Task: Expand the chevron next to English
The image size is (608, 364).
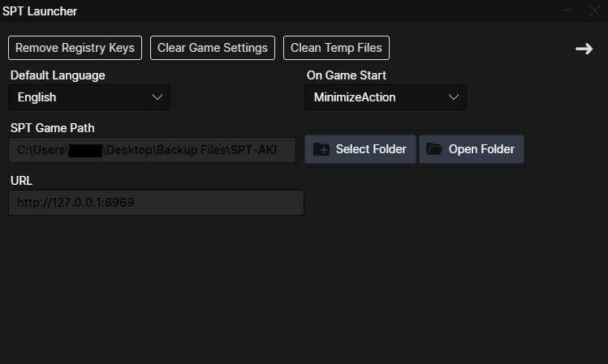Action: [157, 97]
